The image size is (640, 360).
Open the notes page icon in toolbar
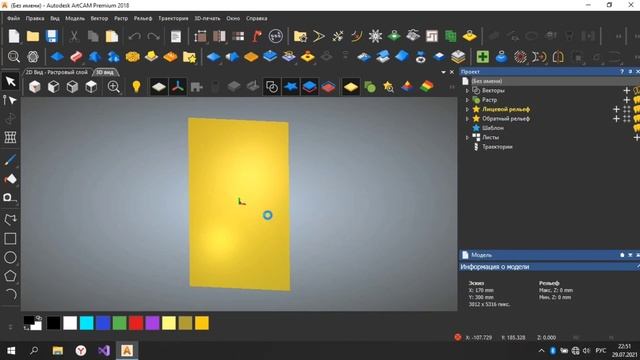(176, 36)
